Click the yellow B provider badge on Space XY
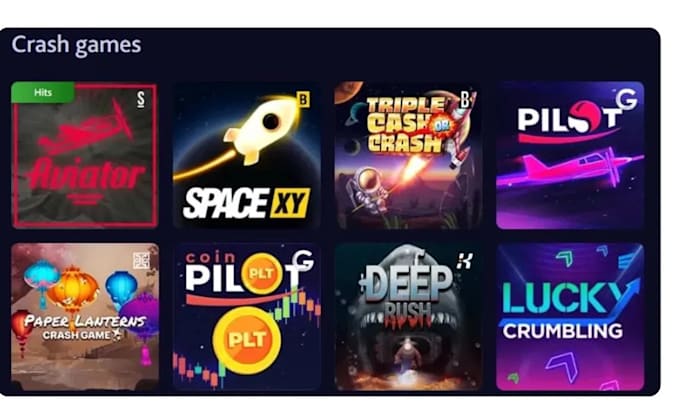This screenshot has width=680, height=419. pyautogui.click(x=303, y=100)
